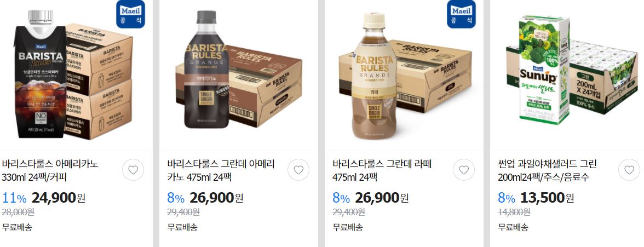Open 바리스타룰스 그란데 아메리카노 475ml title
Viewport: 644px width, 247px height.
click(221, 170)
